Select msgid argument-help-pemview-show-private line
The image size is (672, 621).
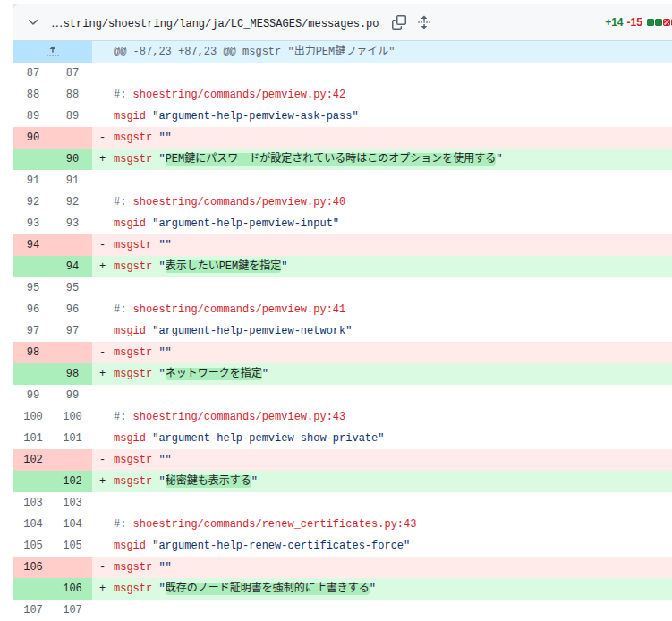[249, 438]
